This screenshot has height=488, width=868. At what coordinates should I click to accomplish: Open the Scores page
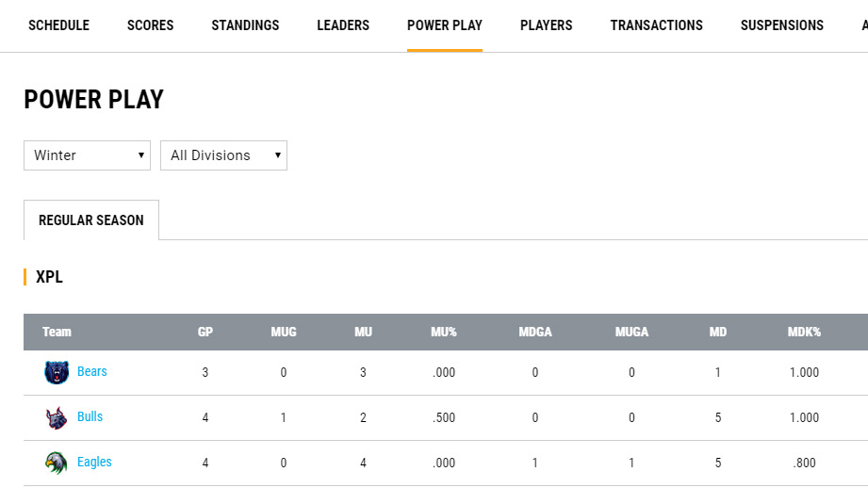coord(151,25)
